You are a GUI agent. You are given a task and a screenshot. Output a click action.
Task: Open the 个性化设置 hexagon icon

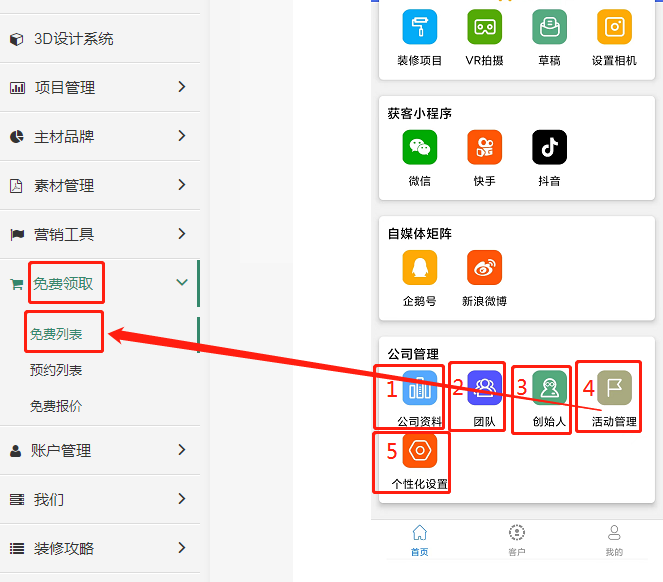click(x=419, y=450)
